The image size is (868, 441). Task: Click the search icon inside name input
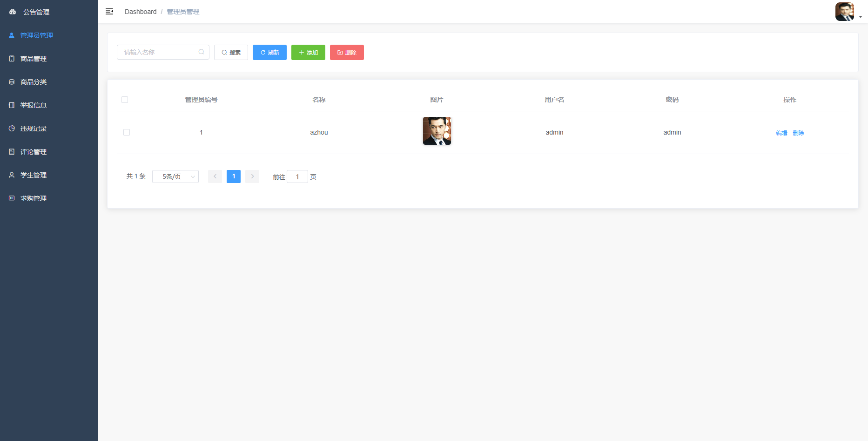(x=201, y=52)
